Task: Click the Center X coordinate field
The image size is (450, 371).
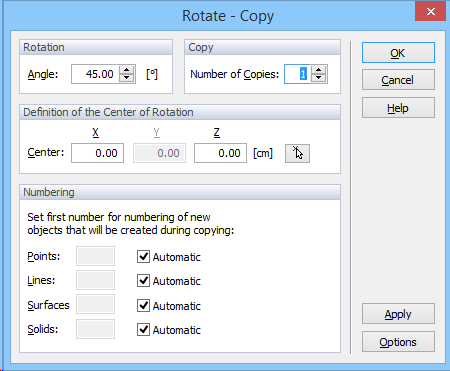Action: click(x=97, y=153)
